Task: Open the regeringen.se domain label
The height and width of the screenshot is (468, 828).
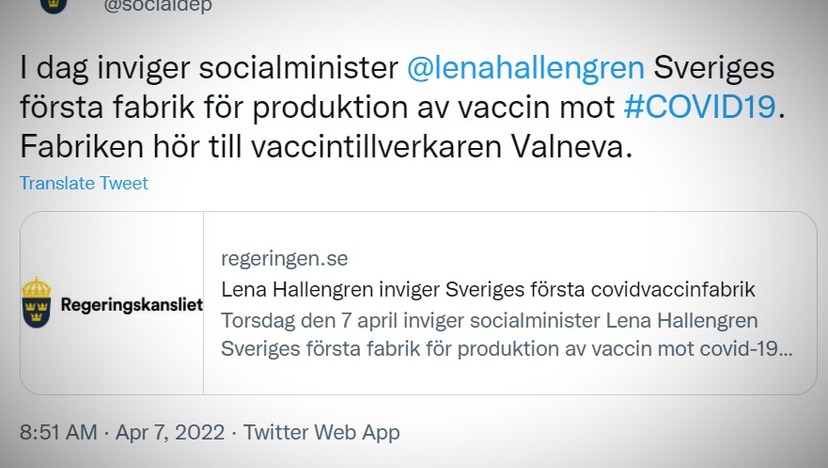Action: tap(284, 259)
